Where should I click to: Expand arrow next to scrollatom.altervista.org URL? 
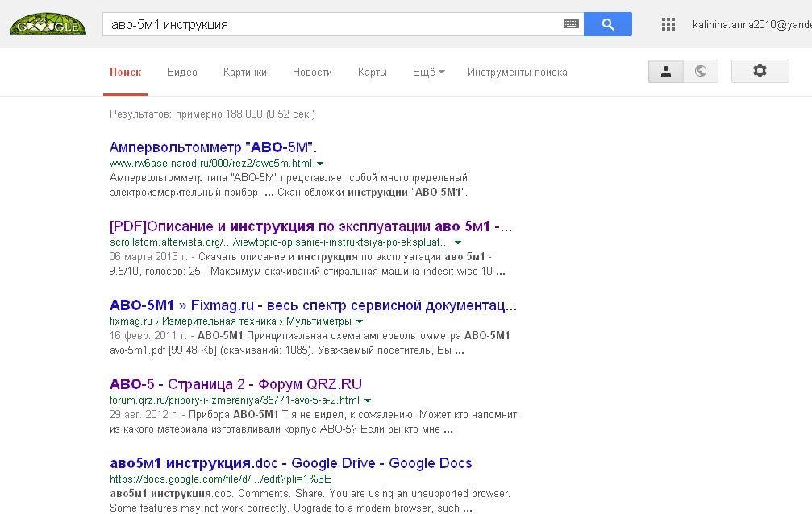[x=458, y=242]
